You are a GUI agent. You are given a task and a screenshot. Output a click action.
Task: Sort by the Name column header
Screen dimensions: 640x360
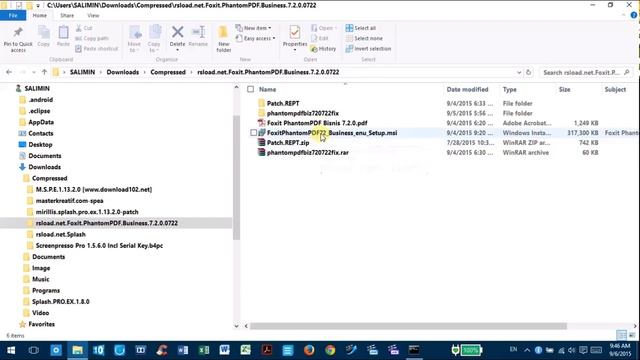[268, 89]
